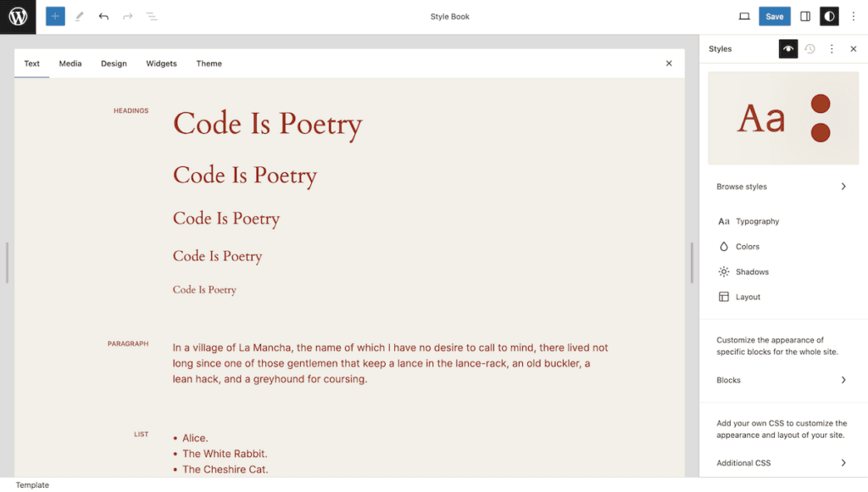Toggle the Styles half-circle panel button
Image resolution: width=868 pixels, height=492 pixels.
829,16
